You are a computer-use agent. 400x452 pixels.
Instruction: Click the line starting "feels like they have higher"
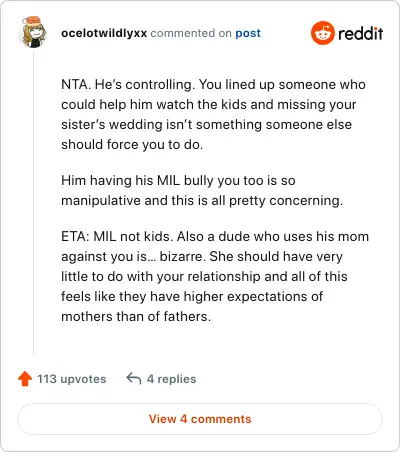[192, 296]
